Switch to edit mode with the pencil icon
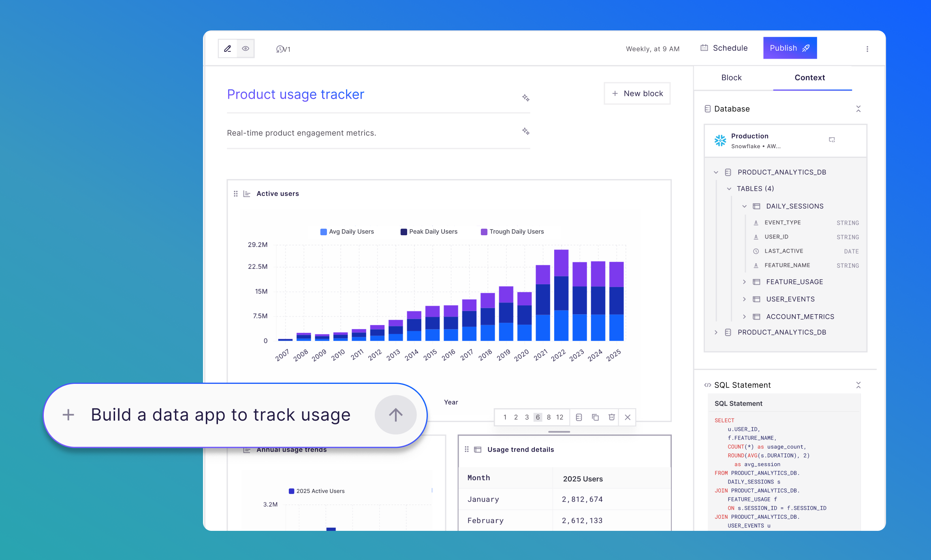Viewport: 931px width, 560px height. (x=228, y=49)
